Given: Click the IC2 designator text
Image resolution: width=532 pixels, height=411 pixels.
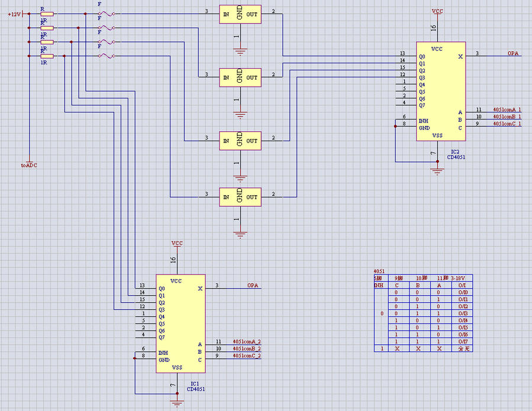Looking at the screenshot, I should click(455, 152).
